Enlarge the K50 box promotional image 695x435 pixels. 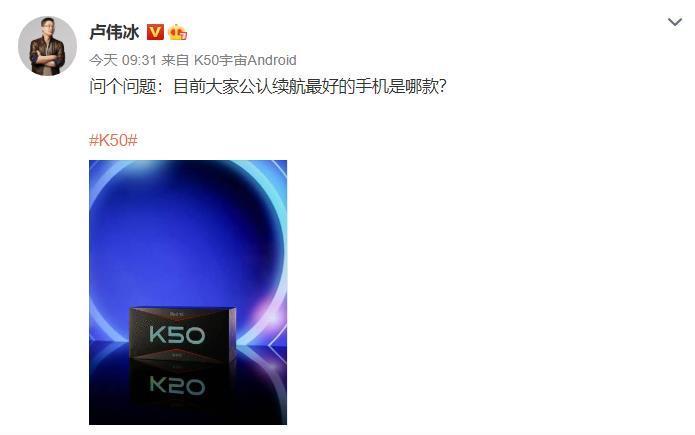pyautogui.click(x=188, y=292)
